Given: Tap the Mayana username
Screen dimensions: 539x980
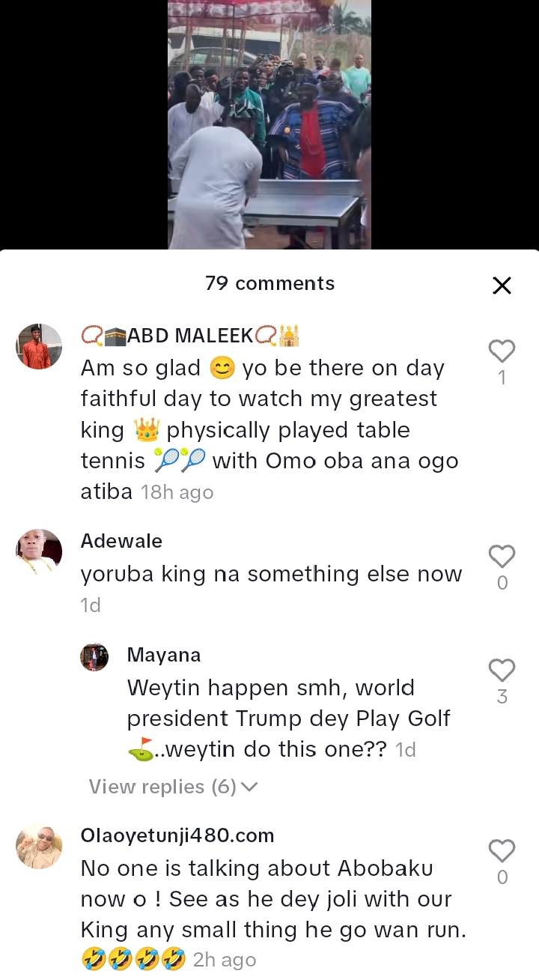Looking at the screenshot, I should tap(164, 655).
